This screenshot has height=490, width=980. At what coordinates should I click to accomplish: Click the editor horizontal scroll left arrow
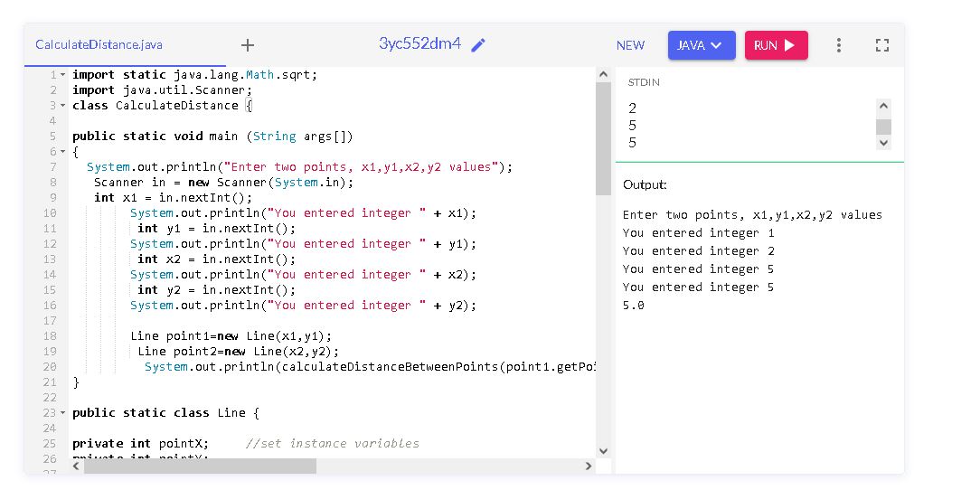(77, 466)
